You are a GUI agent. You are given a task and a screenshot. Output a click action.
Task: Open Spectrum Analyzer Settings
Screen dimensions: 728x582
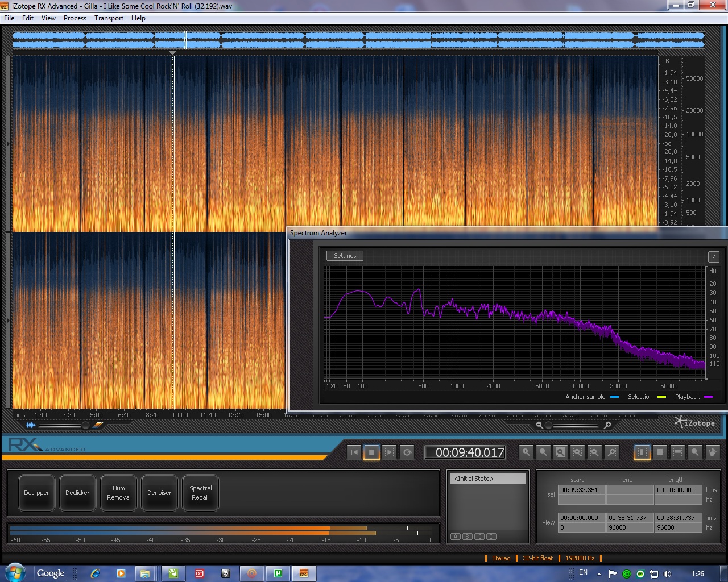tap(345, 256)
